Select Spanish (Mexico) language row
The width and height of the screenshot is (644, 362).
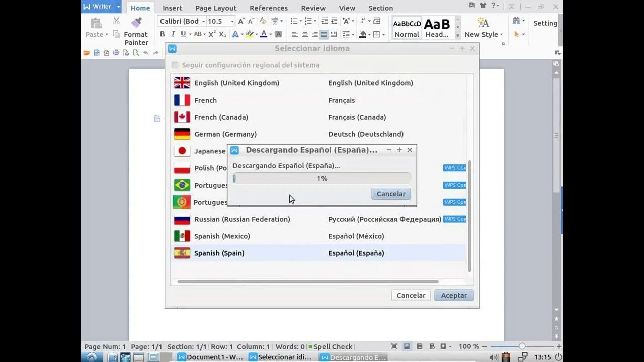click(318, 236)
